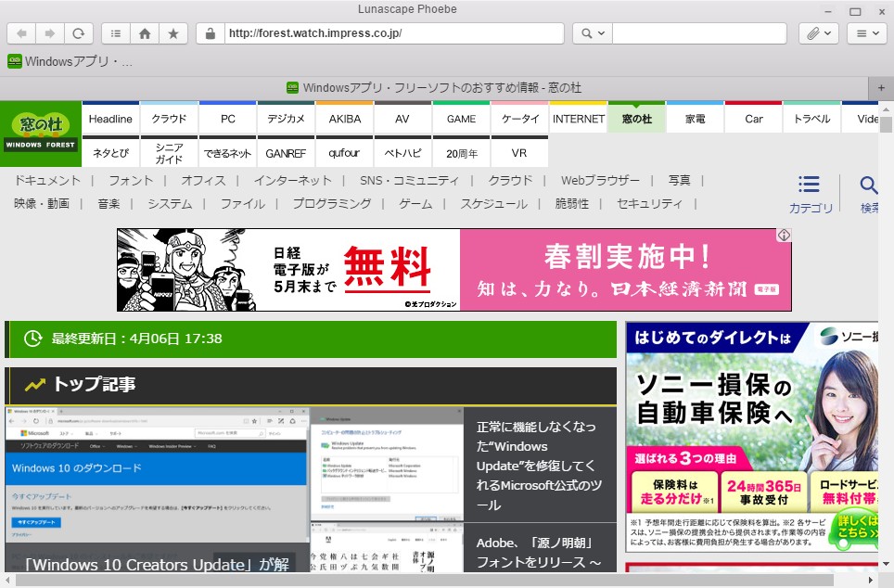894x588 pixels.
Task: Click the 窓の杜 Windows Forest logo
Action: coord(41,134)
